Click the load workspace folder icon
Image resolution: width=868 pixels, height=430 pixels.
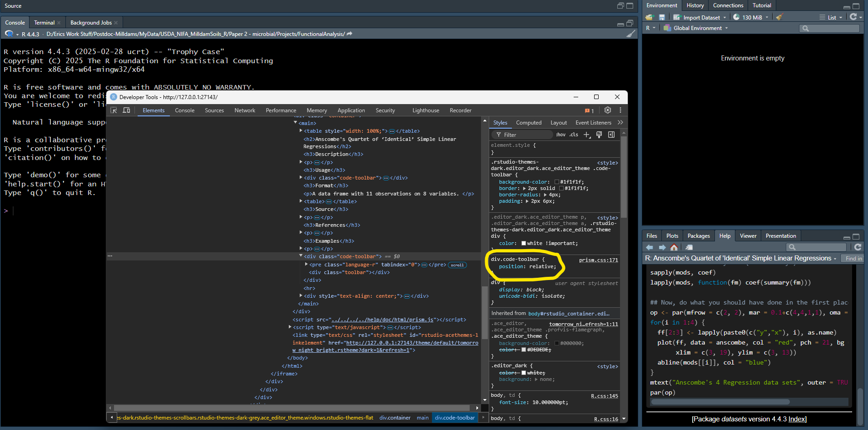(x=649, y=17)
